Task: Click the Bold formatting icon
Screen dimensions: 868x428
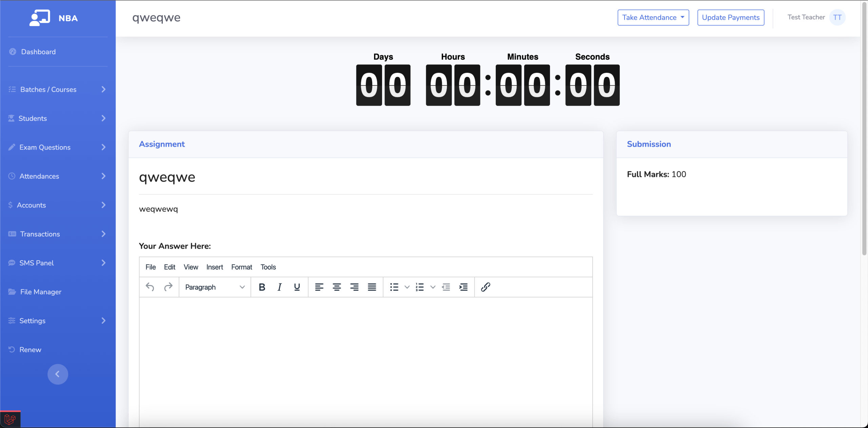Action: (x=262, y=287)
